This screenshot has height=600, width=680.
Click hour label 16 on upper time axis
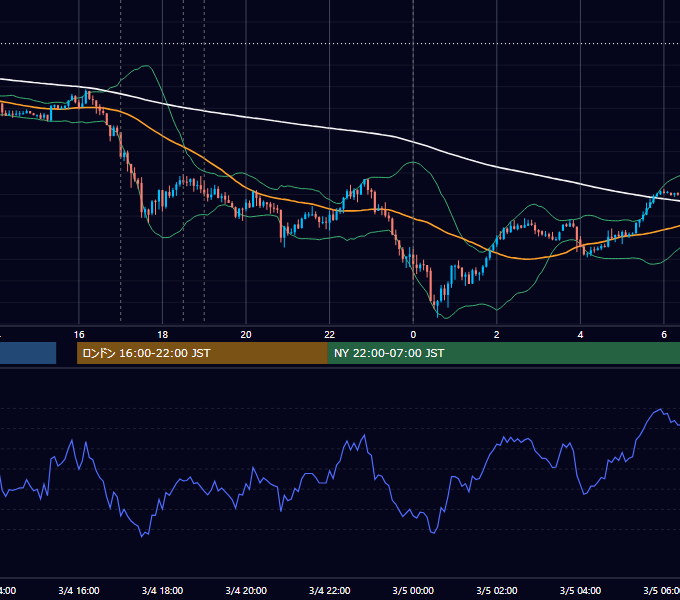coord(79,335)
